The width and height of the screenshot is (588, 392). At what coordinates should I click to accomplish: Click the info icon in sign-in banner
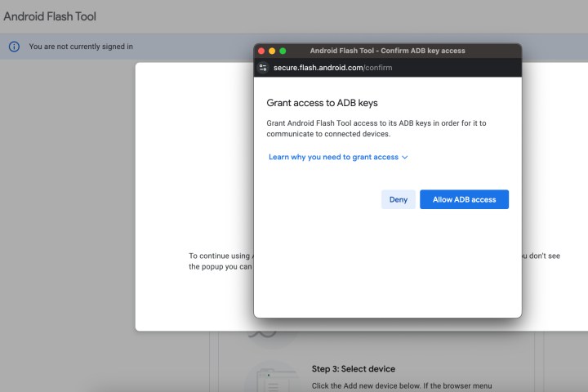coord(14,47)
